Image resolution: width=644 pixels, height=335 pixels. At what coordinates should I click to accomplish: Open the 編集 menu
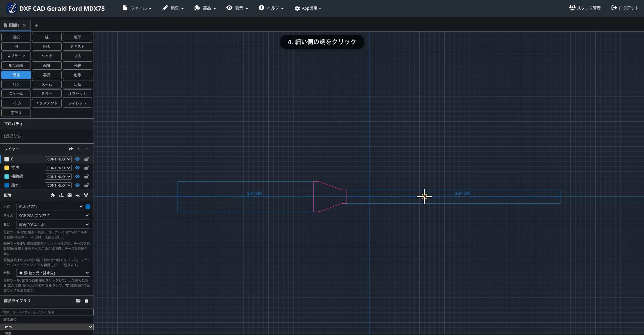pyautogui.click(x=173, y=8)
